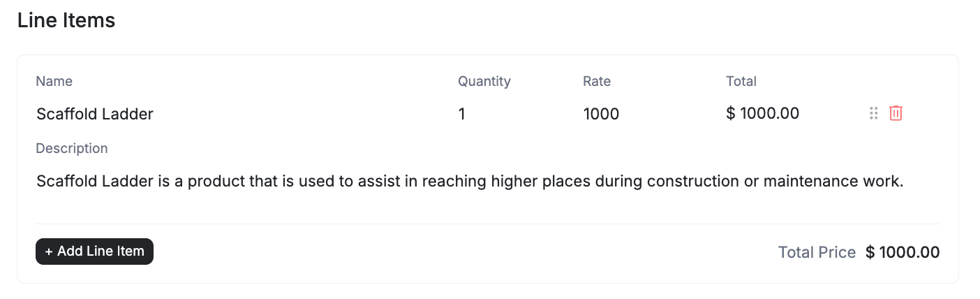Click the Rate column label
This screenshot has width=980, height=299.
pyautogui.click(x=597, y=81)
